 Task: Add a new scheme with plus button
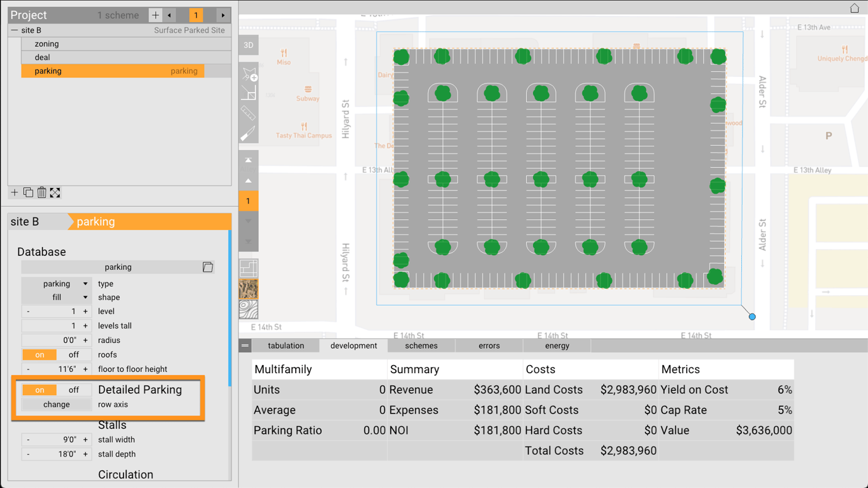pos(155,15)
